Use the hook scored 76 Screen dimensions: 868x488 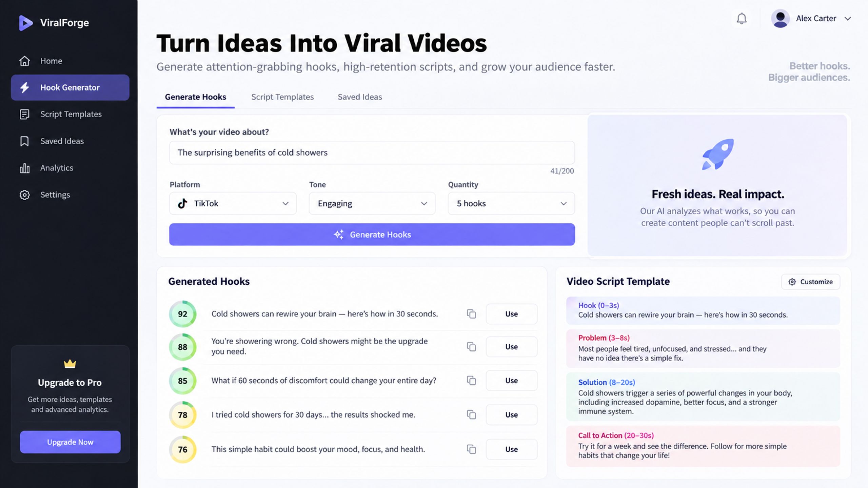[x=512, y=449]
